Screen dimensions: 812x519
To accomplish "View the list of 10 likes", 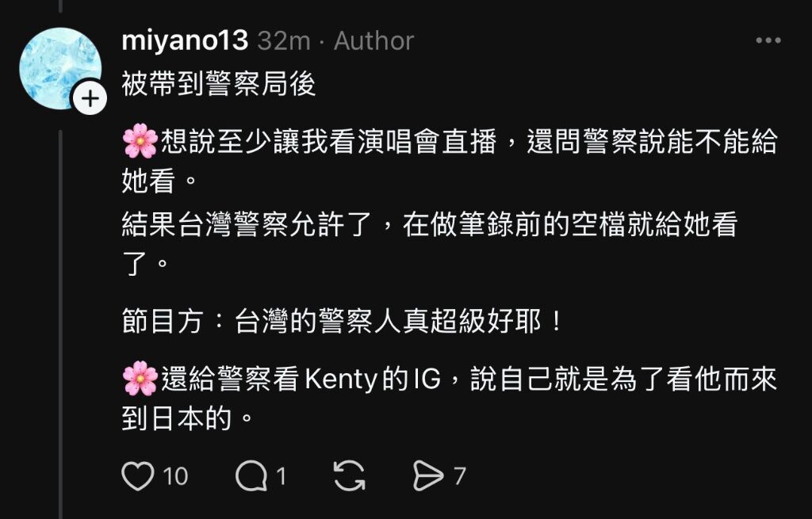I will (175, 476).
